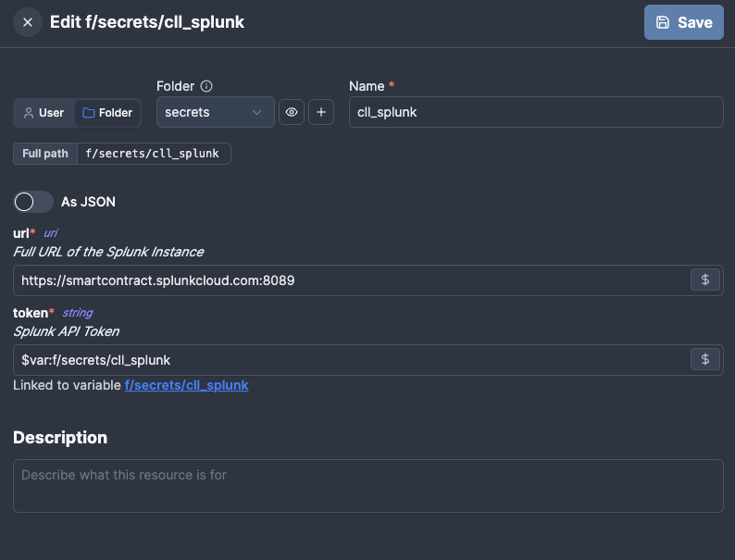Save the resource changes
This screenshot has width=735, height=560.
point(683,22)
